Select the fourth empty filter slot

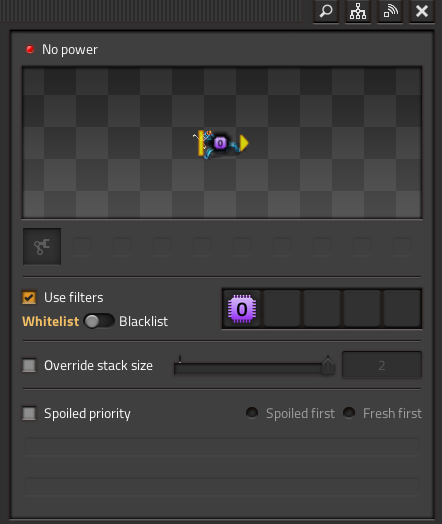[362, 309]
